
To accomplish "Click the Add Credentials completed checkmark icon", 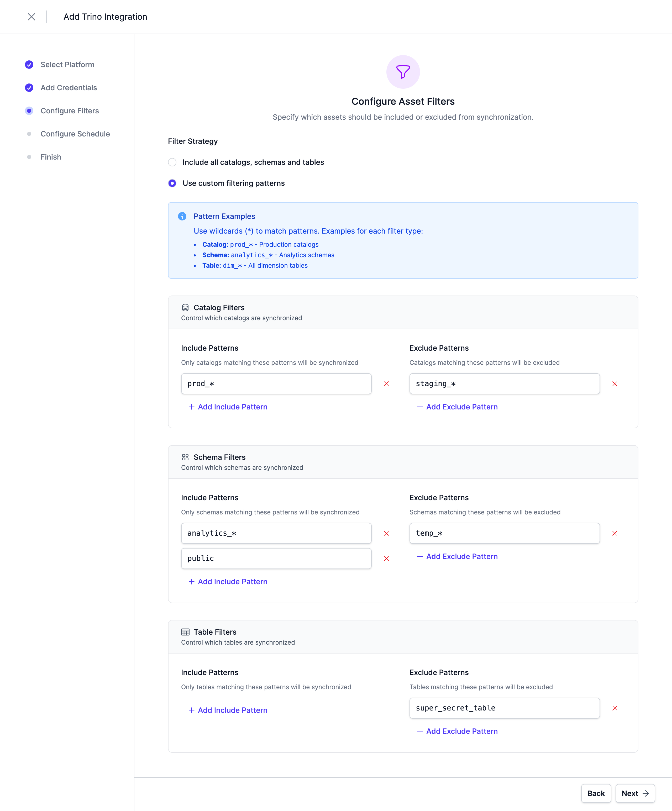I will point(29,88).
